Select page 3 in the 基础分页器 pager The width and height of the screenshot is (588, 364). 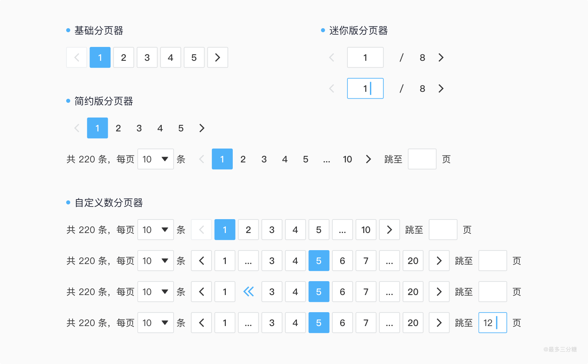click(x=147, y=58)
